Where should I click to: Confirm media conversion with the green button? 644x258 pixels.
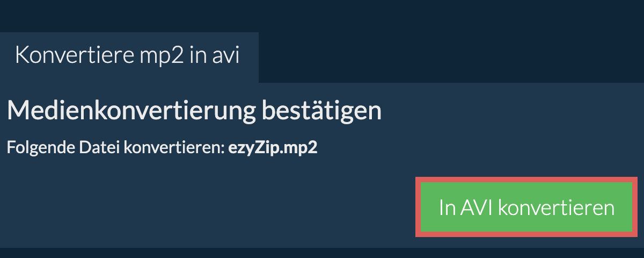[526, 207]
